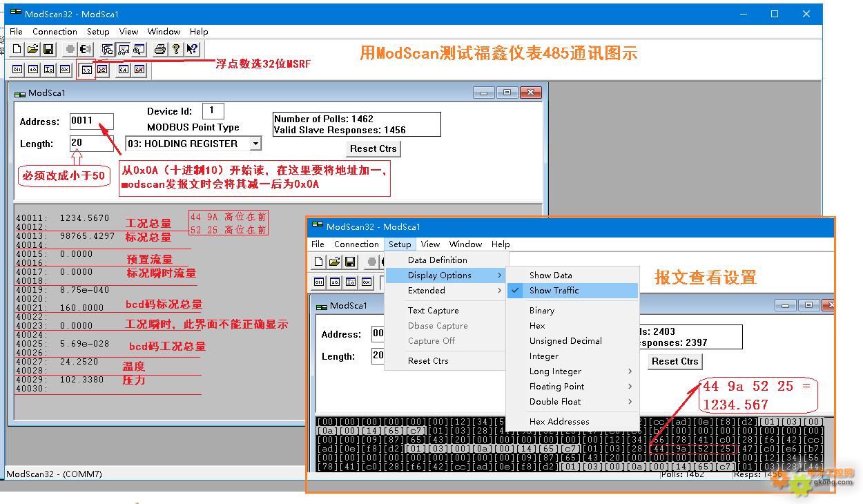Expand the Long Integer submenu
This screenshot has height=504, width=863.
point(572,371)
